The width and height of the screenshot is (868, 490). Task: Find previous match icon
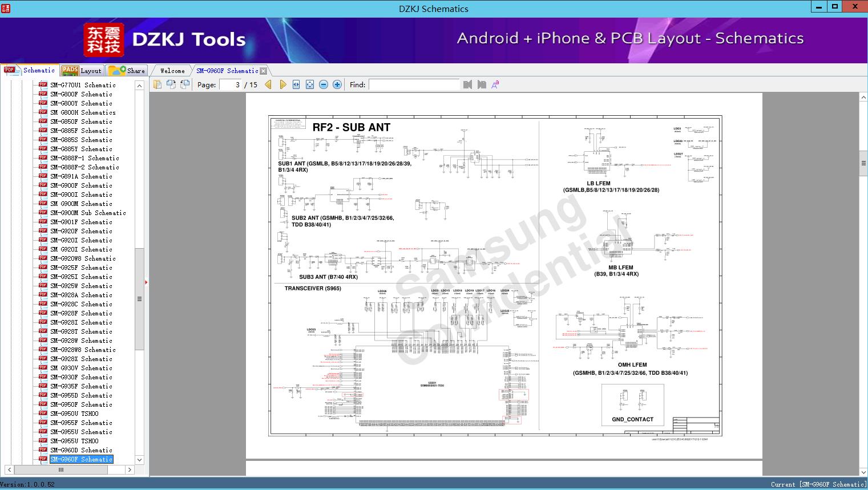coord(468,84)
